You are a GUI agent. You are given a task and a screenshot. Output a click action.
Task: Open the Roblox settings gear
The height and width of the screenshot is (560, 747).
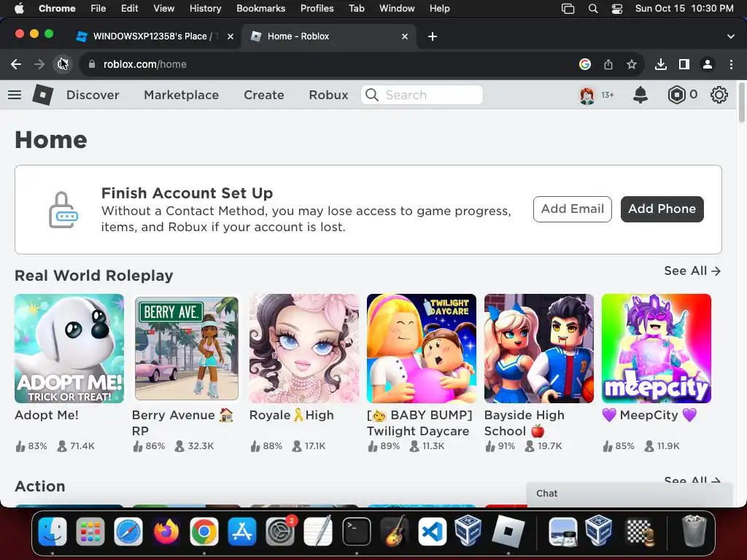[x=719, y=95]
